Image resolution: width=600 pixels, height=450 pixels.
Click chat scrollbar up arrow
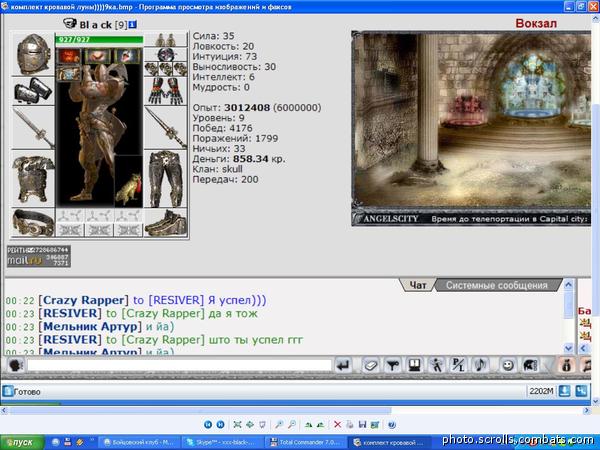point(569,285)
